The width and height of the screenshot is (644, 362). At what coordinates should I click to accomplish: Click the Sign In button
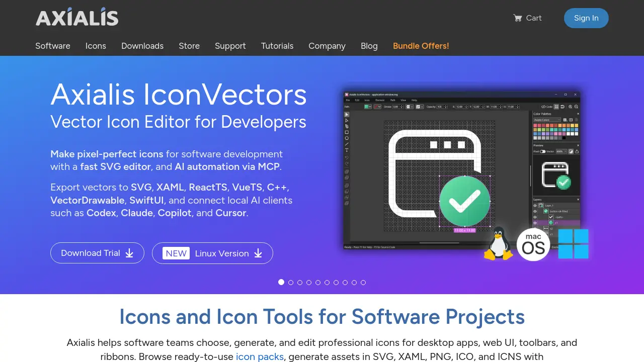[586, 18]
